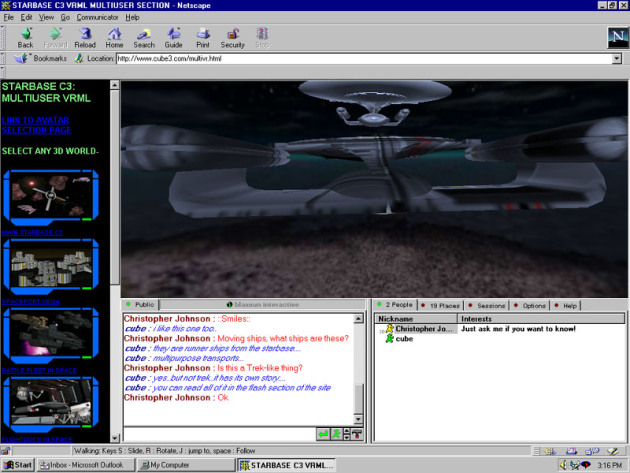This screenshot has width=630, height=473.
Task: Open the location URL history dropdown
Action: (x=617, y=59)
